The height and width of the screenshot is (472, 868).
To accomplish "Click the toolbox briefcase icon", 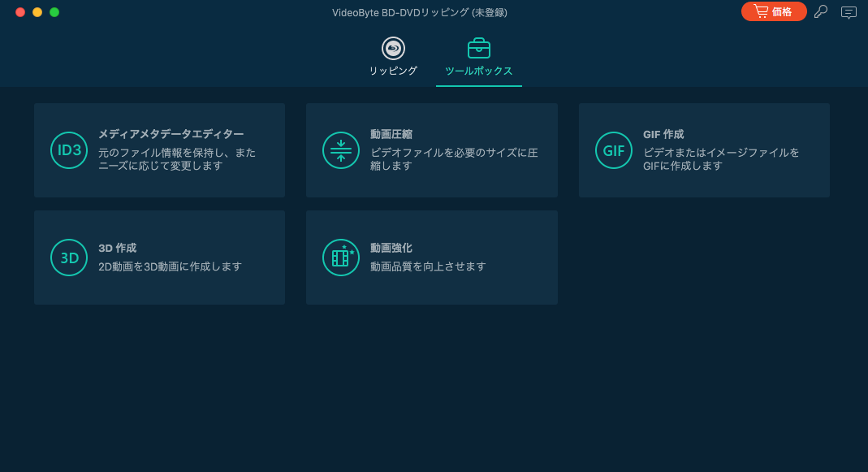I will point(479,49).
